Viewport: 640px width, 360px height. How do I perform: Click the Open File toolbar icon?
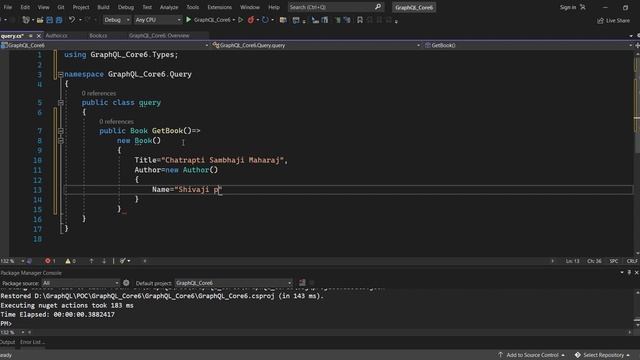[40, 20]
